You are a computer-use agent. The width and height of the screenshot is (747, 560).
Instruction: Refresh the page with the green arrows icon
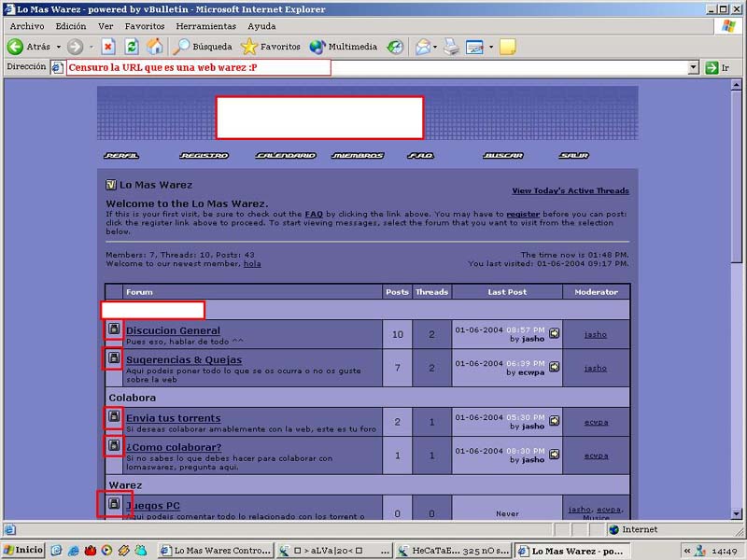(132, 47)
